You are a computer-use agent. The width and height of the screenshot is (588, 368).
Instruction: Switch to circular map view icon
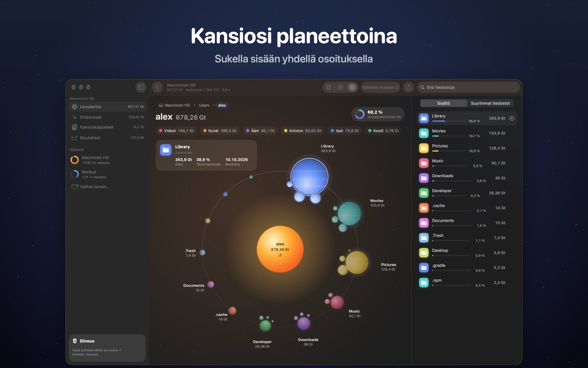[x=328, y=87]
